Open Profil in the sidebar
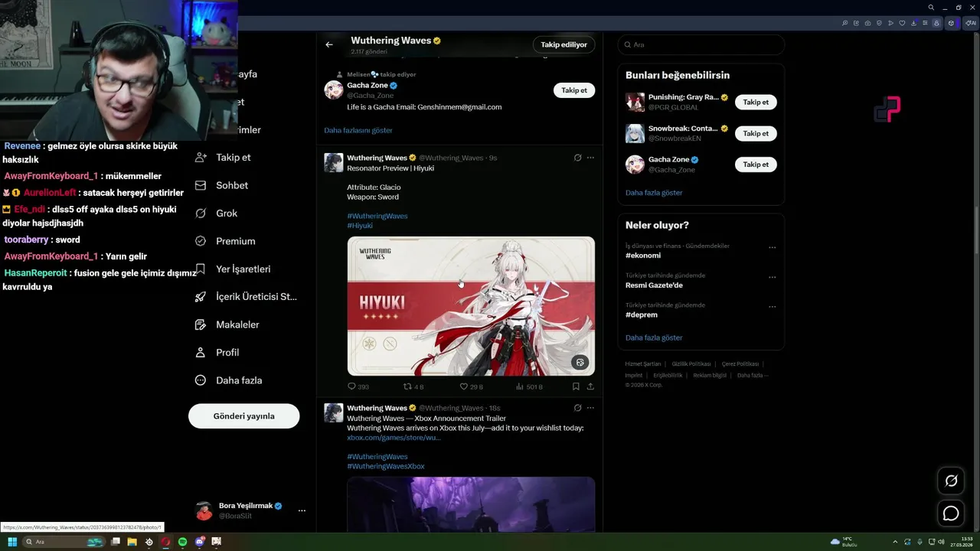This screenshot has height=551, width=980. coord(217,352)
